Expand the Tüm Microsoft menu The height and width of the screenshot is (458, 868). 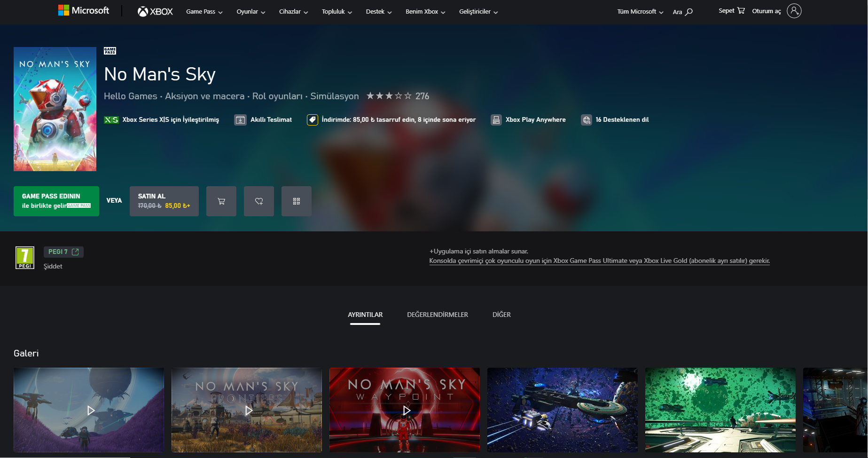click(x=640, y=12)
